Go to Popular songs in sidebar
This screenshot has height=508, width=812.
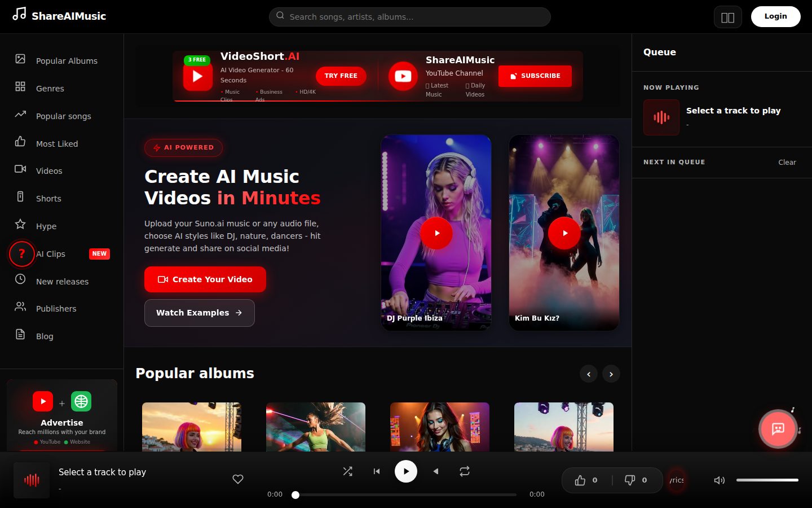click(61, 116)
